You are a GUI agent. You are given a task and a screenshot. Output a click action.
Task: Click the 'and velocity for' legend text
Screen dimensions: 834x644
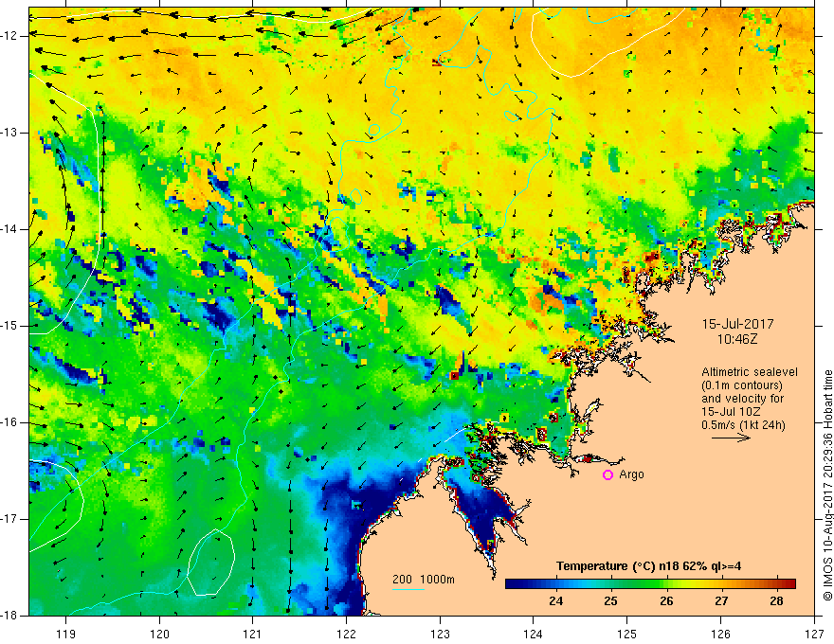(742, 399)
